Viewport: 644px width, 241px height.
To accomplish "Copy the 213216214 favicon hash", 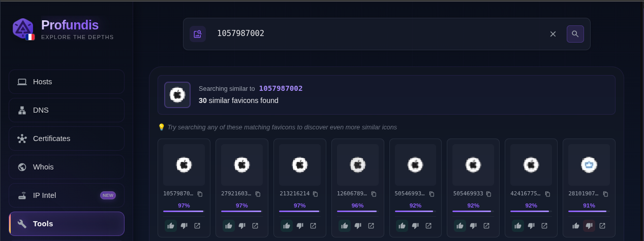I will pyautogui.click(x=316, y=194).
